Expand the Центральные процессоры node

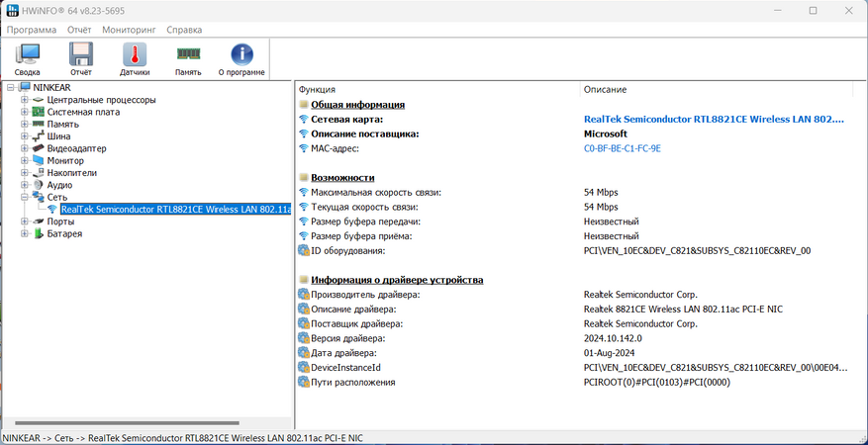click(25, 100)
